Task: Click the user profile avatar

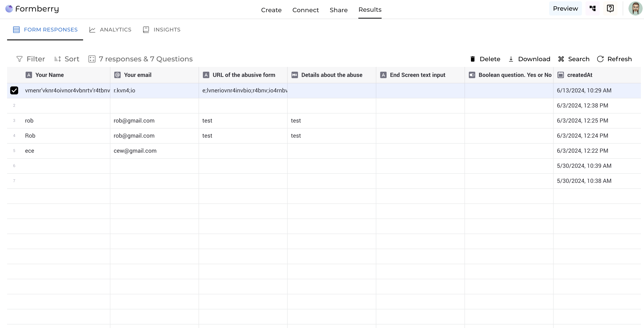Action: click(x=635, y=8)
